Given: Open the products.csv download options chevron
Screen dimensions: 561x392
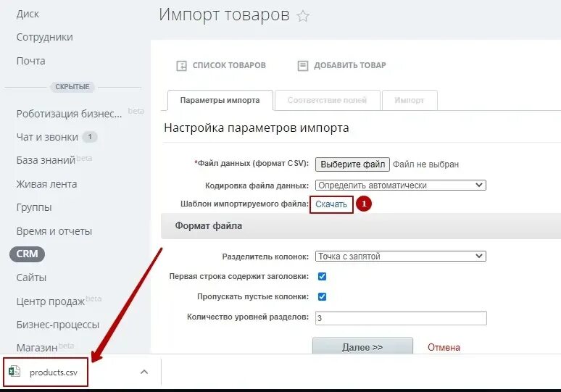Looking at the screenshot, I should (144, 372).
